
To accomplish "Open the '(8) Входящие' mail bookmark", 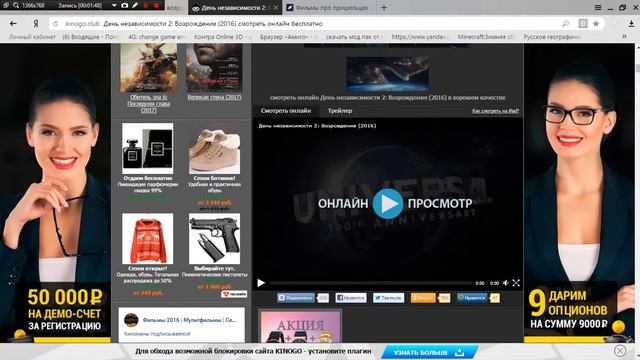I will click(x=90, y=37).
